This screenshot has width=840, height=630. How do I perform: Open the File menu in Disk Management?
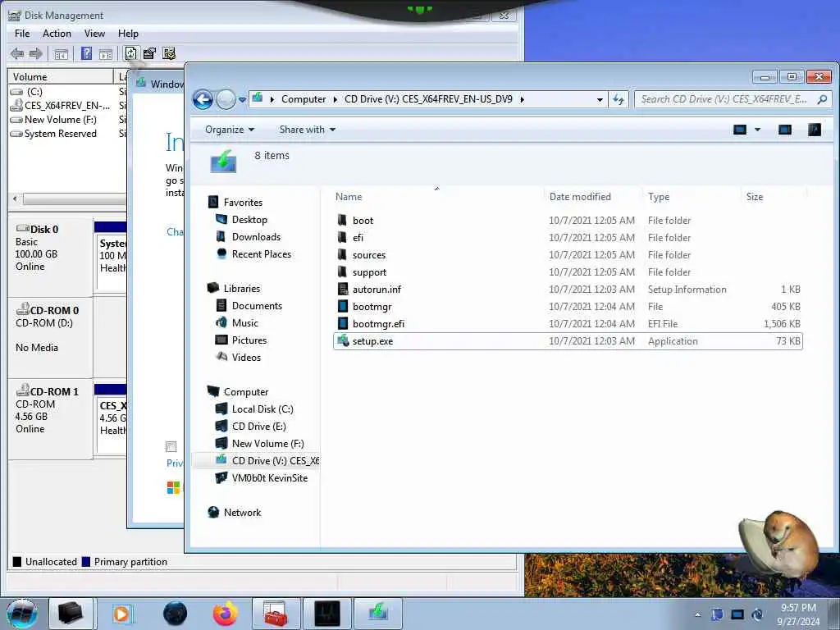pos(22,34)
